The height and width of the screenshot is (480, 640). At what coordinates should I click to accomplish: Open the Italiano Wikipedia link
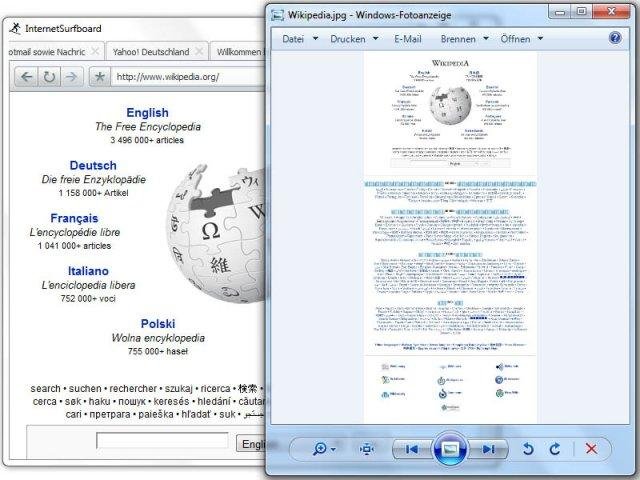click(88, 271)
